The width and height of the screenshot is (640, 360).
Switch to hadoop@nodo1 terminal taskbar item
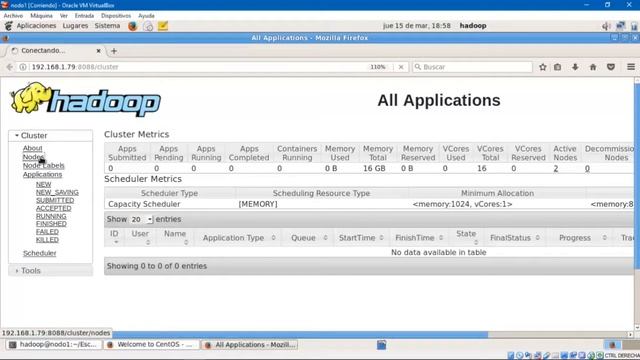coord(53,345)
